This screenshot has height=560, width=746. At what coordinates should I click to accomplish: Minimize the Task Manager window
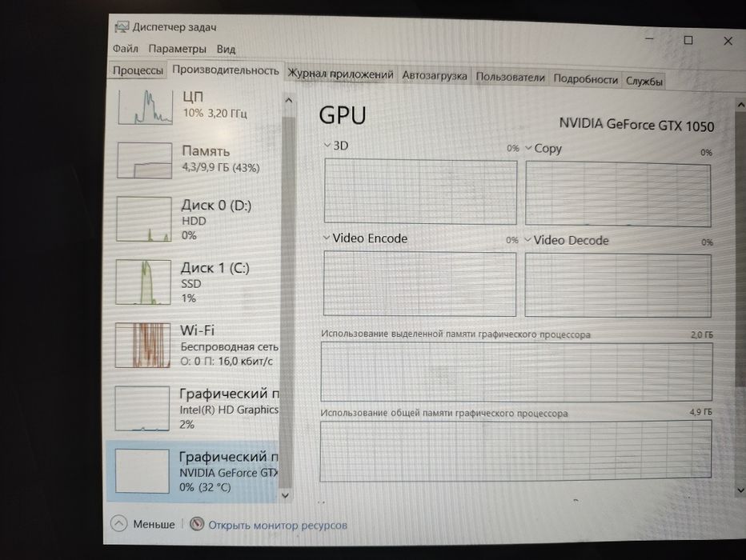649,38
